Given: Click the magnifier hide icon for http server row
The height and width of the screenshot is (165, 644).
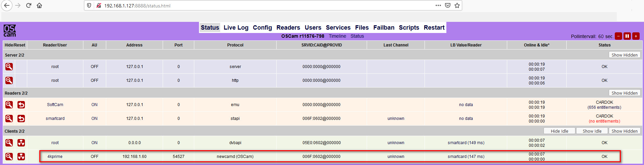Looking at the screenshot, I should pyautogui.click(x=9, y=80).
